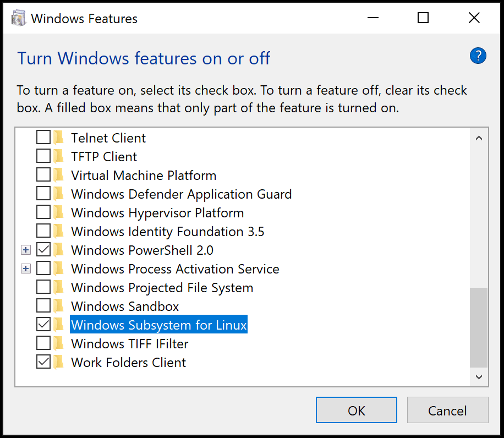Open the blue help icon
Viewport: 504px width, 438px height.
(478, 56)
